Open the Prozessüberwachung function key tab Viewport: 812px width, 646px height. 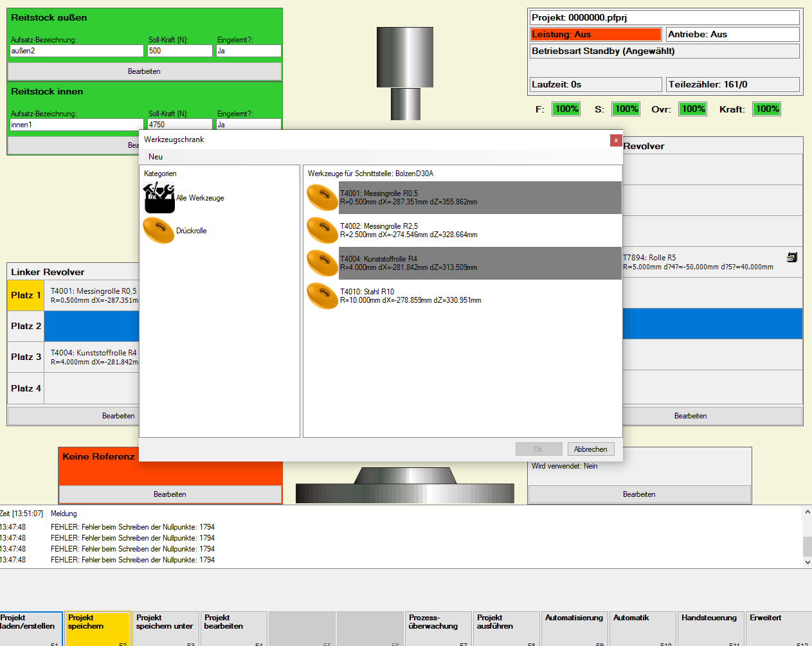(x=437, y=627)
